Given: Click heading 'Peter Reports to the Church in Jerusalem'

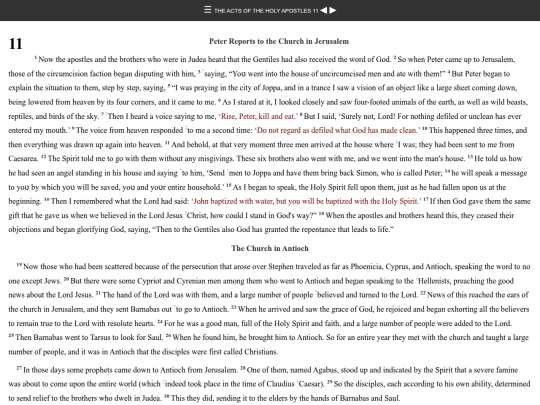Looking at the screenshot, I should 279,41.
